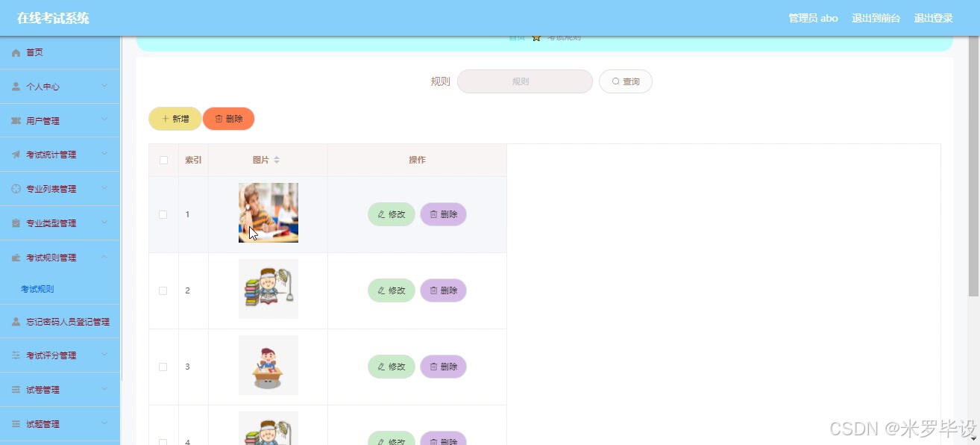Click the orange 删除 batch delete button
The width and height of the screenshot is (980, 445).
tap(229, 119)
